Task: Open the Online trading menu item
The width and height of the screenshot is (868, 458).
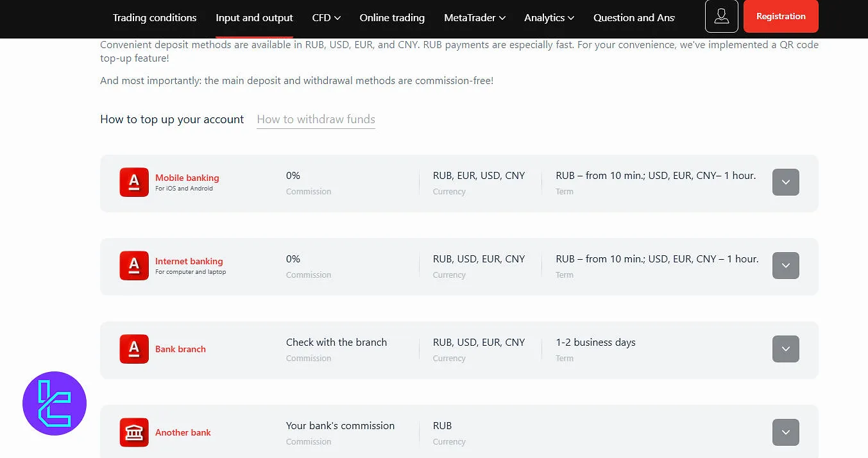Action: [x=392, y=18]
